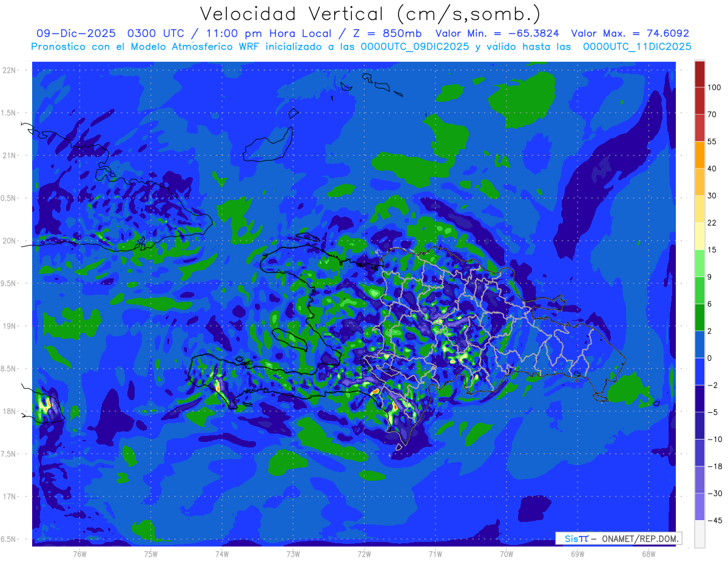The image size is (728, 562).
Task: Click the '21N' latitude label
Action: pyautogui.click(x=9, y=155)
